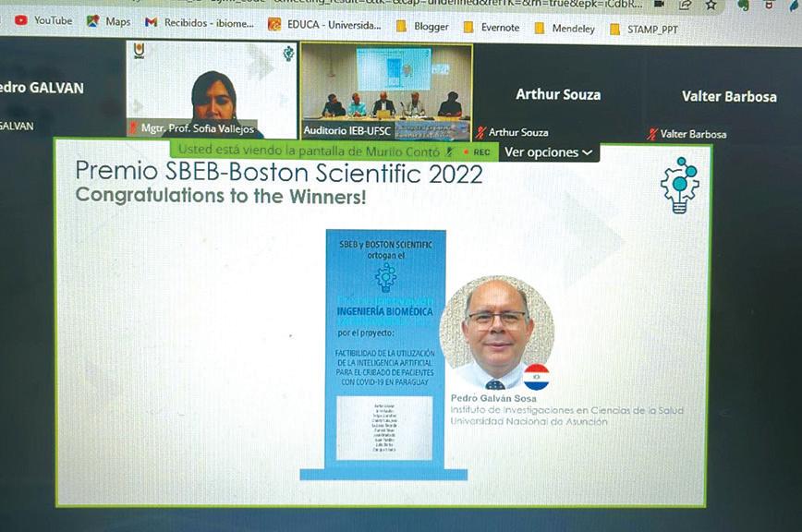The height and width of the screenshot is (532, 802).
Task: Open the Evernote bookmarks folder
Action: click(x=492, y=27)
